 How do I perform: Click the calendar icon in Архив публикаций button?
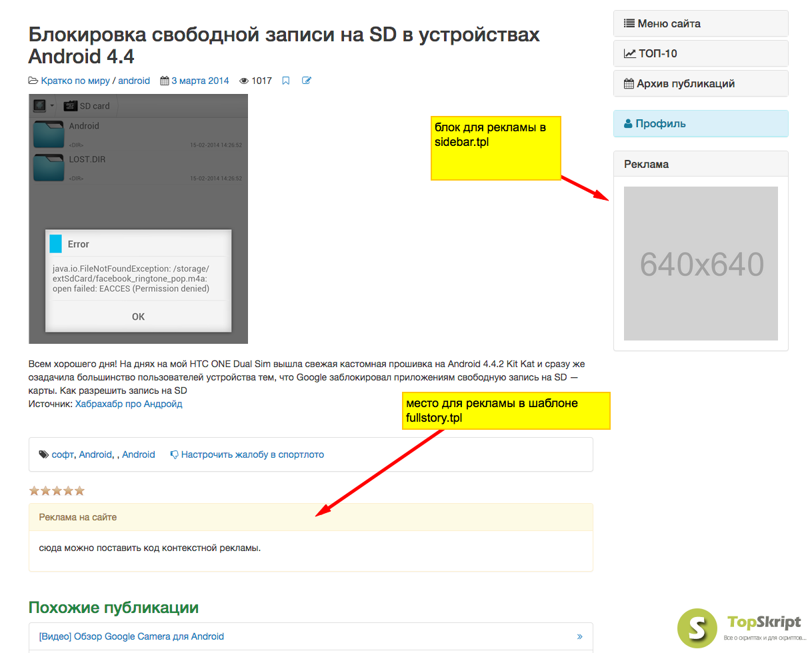(x=629, y=83)
